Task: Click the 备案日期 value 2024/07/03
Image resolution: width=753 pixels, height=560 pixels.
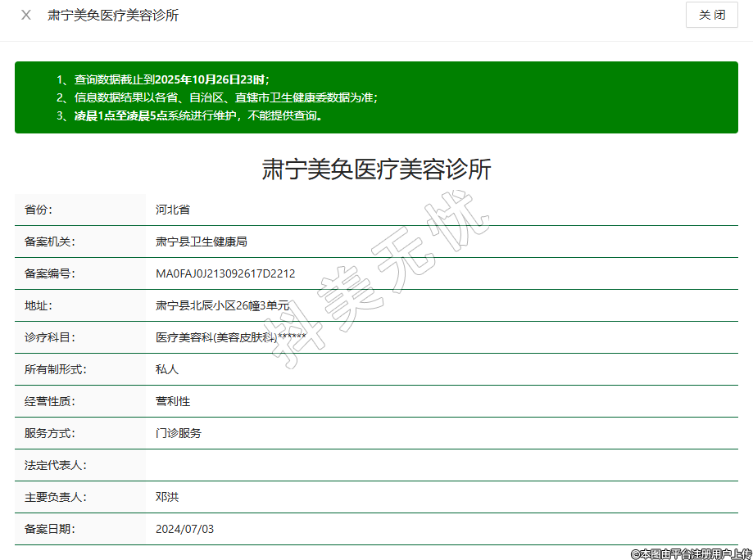Action: coord(184,529)
